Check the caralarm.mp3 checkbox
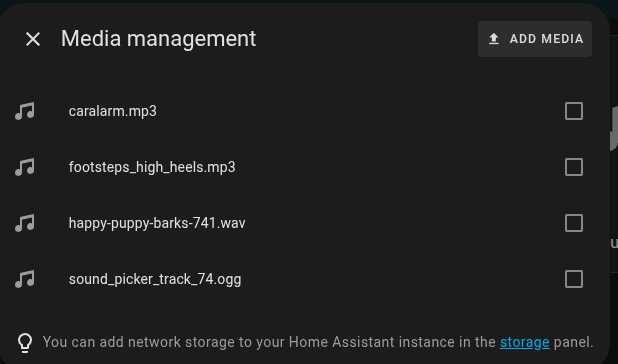 pos(574,111)
